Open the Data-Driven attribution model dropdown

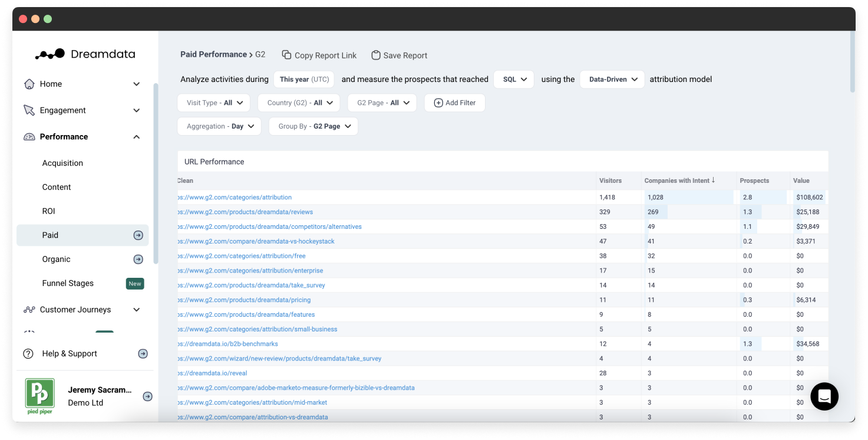tap(612, 80)
